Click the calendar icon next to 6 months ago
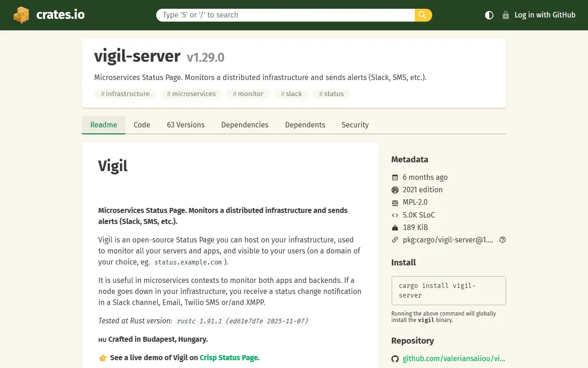Screen dimensions: 588x368 coord(395,177)
